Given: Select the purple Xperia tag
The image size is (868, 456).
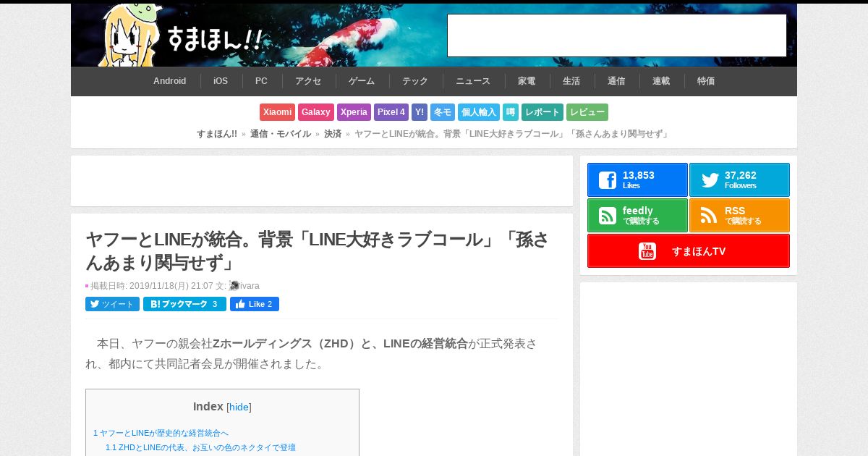Looking at the screenshot, I should 354,112.
